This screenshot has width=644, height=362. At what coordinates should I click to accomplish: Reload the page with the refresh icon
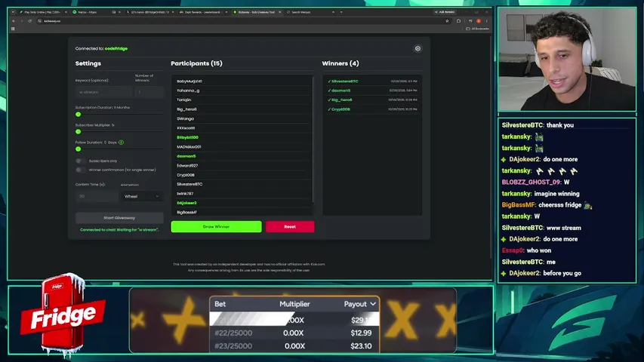click(x=29, y=21)
